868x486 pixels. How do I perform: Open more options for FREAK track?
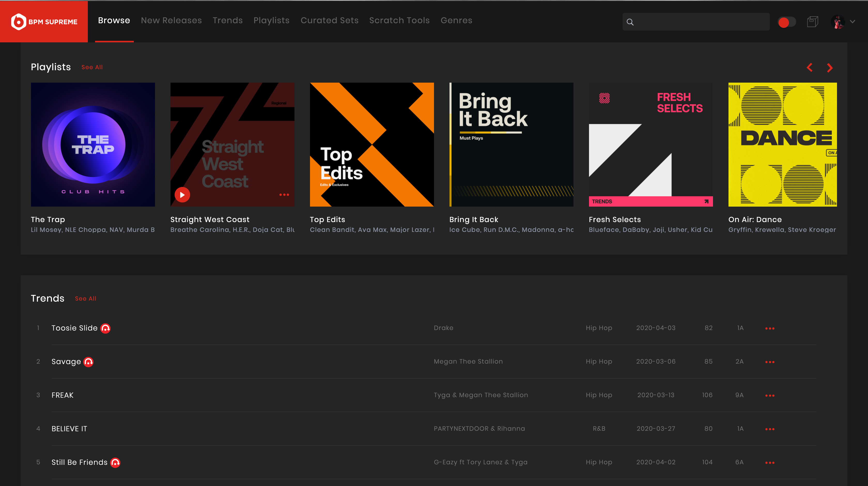click(x=770, y=395)
